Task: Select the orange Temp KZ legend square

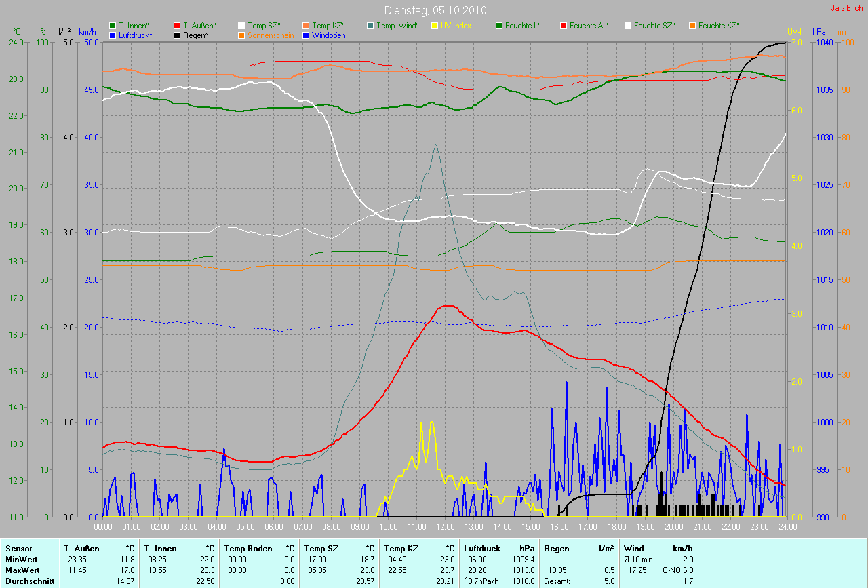Action: (306, 26)
